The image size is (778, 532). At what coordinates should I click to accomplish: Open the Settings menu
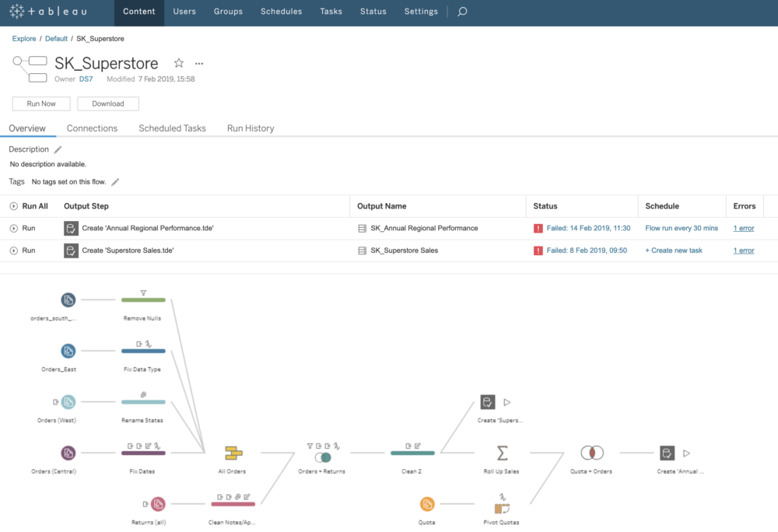[x=421, y=12]
